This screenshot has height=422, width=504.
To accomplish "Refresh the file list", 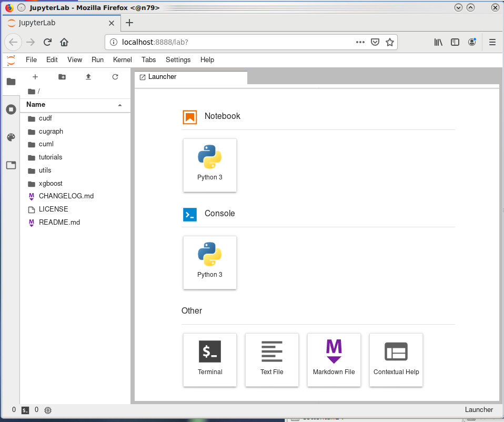I will coord(115,77).
